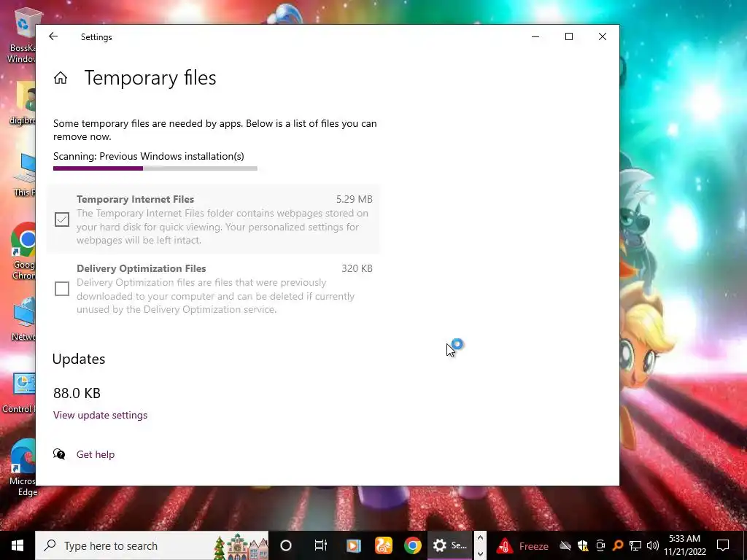The image size is (747, 560).
Task: Open the View update settings link
Action: pos(100,415)
